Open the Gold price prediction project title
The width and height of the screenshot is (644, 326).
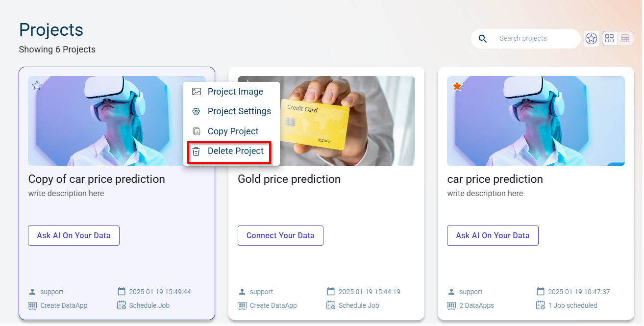(x=289, y=179)
